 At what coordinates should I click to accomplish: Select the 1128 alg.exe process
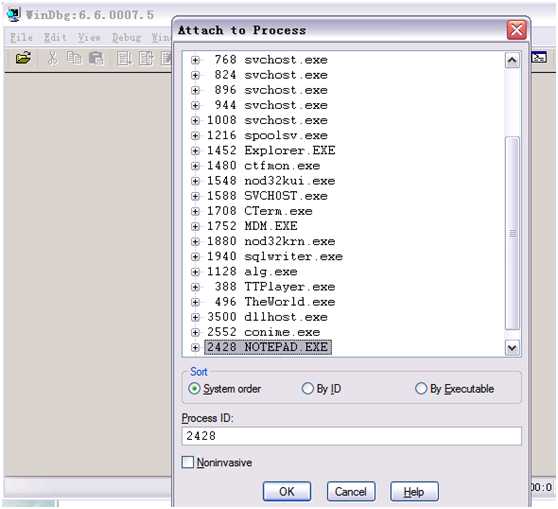coord(252,272)
